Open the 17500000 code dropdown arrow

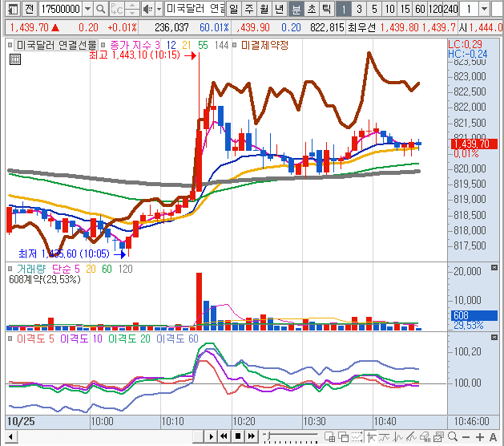(87, 10)
